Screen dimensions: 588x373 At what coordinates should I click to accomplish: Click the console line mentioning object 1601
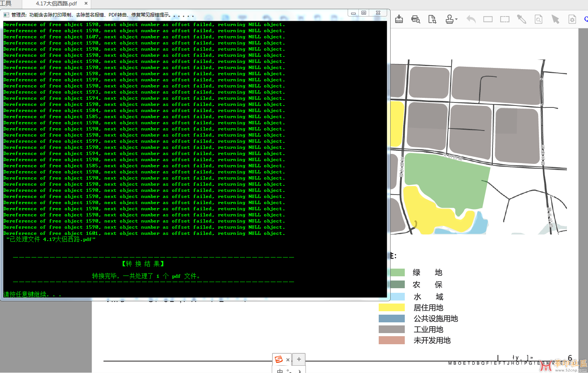pyautogui.click(x=144, y=233)
